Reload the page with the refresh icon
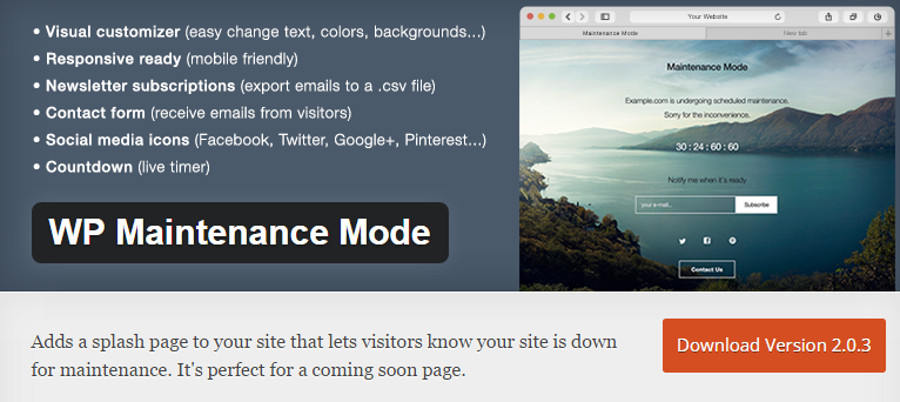900x402 pixels. (x=778, y=17)
